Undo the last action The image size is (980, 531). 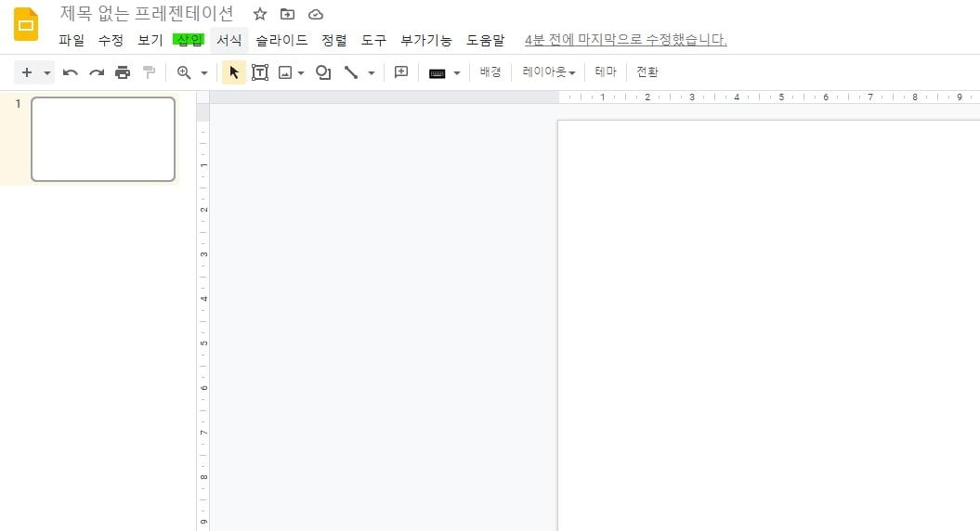(x=70, y=72)
